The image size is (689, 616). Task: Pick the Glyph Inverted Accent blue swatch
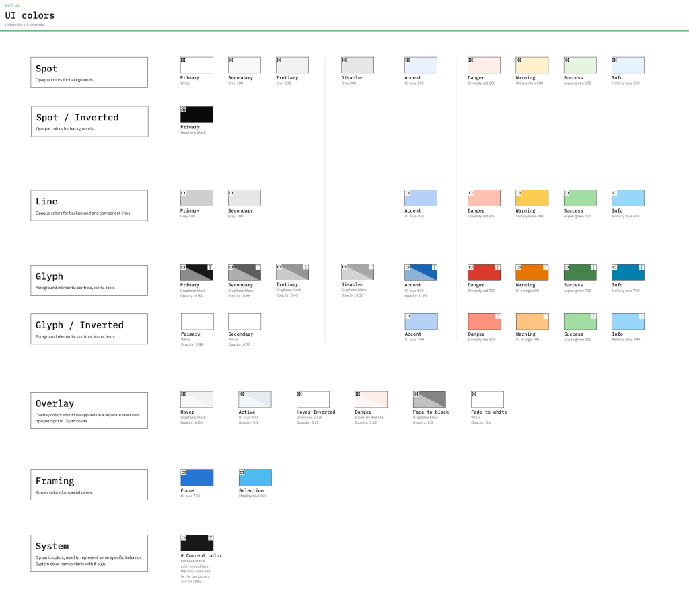pos(421,322)
